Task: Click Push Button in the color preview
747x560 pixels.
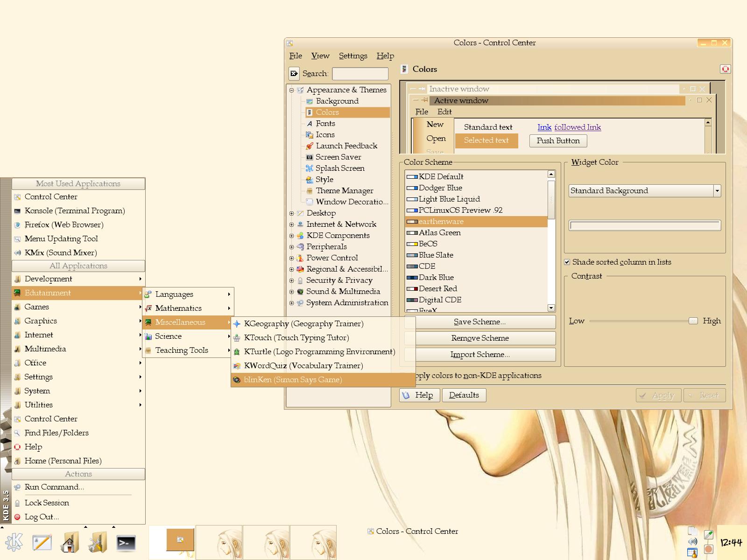Action: pos(558,140)
